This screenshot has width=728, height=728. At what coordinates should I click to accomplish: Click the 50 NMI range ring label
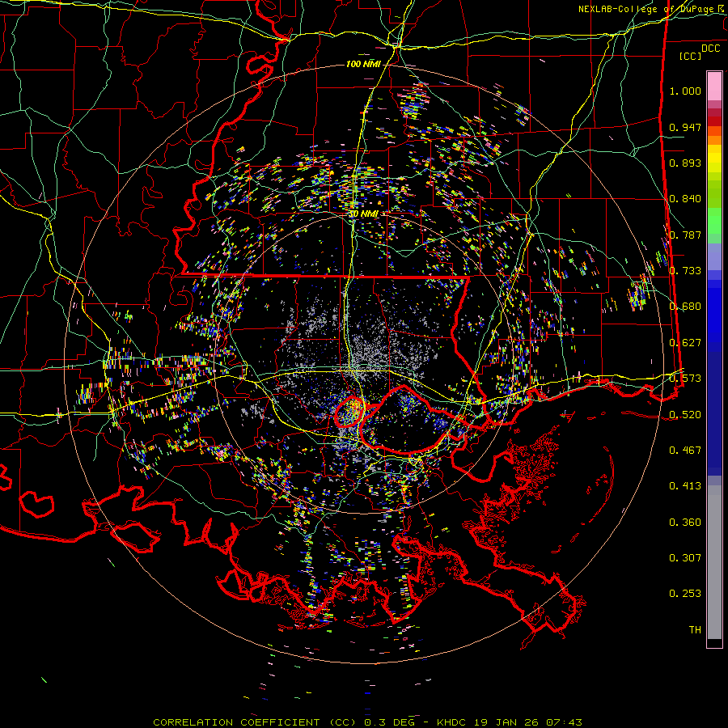click(363, 214)
